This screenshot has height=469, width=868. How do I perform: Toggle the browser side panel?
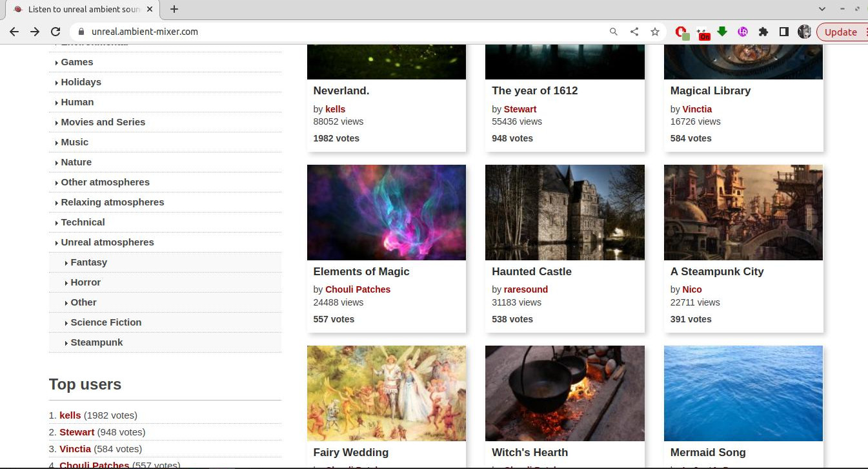tap(784, 32)
